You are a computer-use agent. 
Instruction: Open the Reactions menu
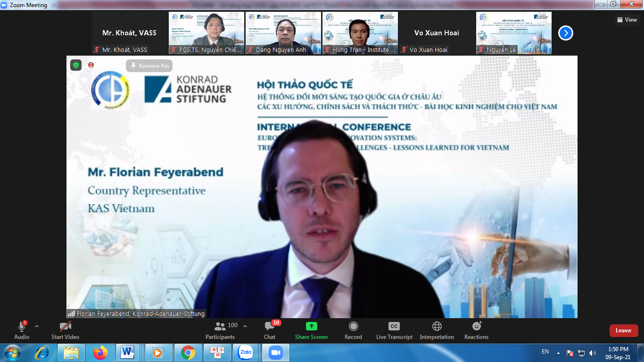[476, 330]
